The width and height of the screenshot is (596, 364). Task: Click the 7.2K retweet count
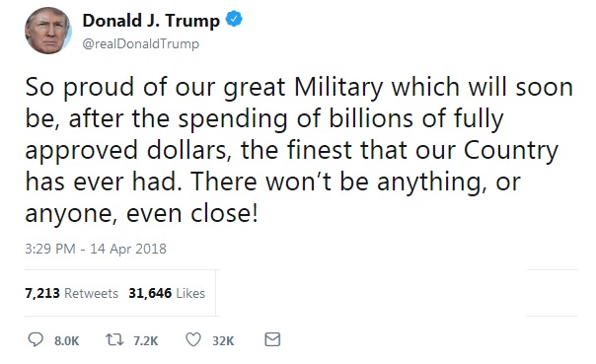tap(146, 341)
